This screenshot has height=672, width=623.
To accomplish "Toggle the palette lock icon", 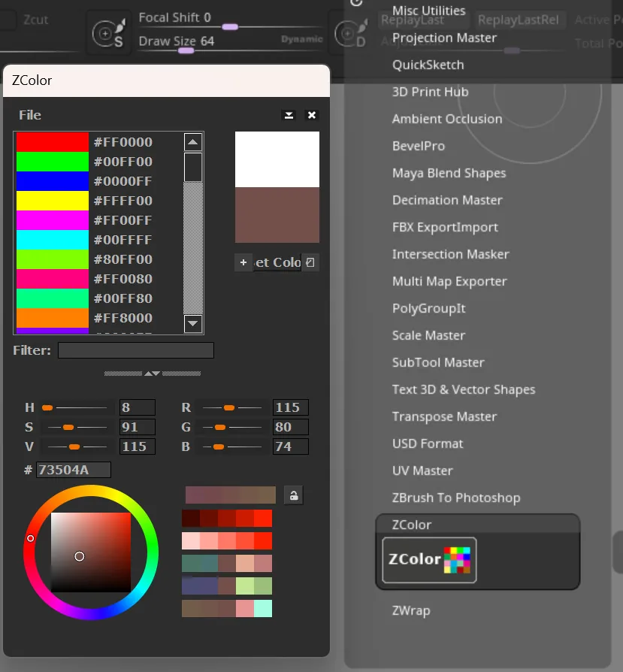I will 294,495.
